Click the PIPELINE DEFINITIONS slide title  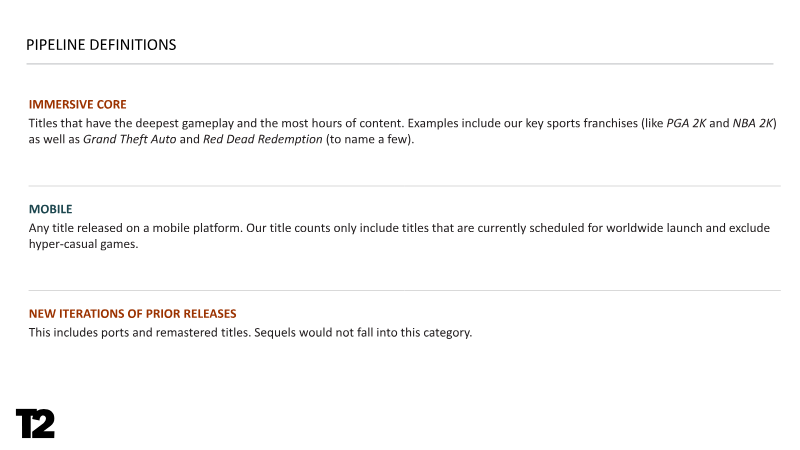pyautogui.click(x=101, y=45)
